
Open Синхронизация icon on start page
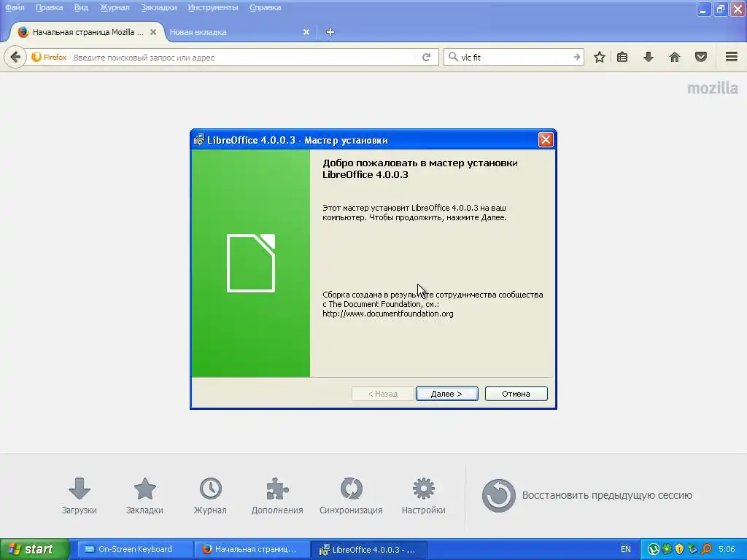pos(351,496)
